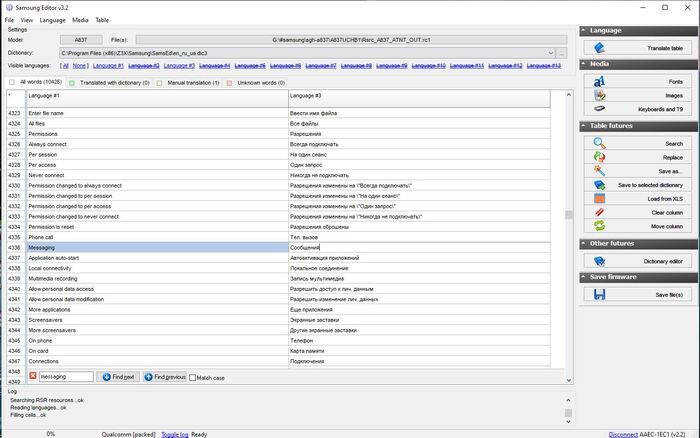The height and width of the screenshot is (438, 700).
Task: Click Load from XLS
Action: [x=638, y=199]
